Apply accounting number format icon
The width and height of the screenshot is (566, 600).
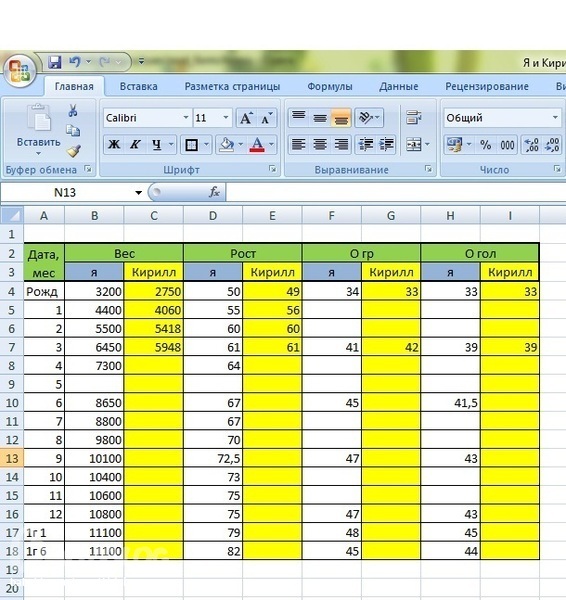[x=455, y=145]
